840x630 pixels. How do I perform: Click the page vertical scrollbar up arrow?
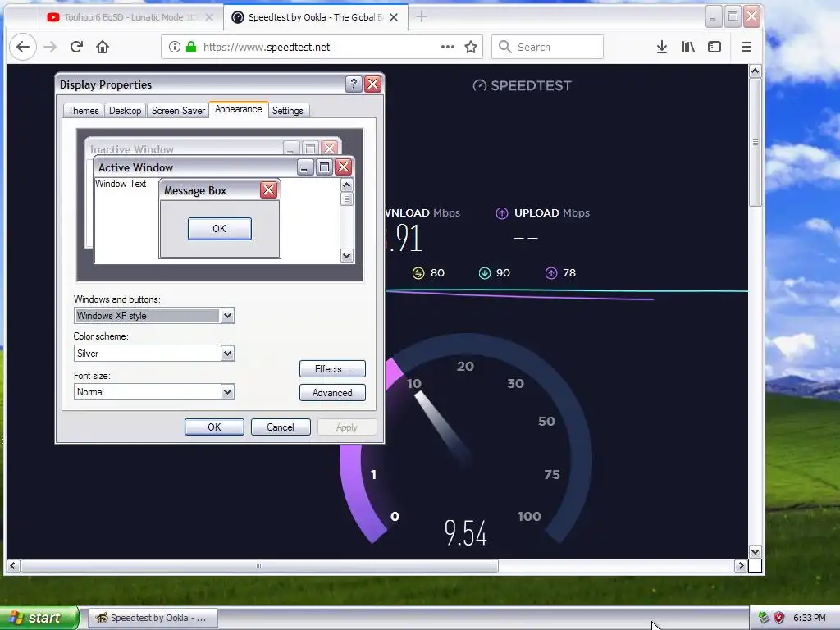[x=756, y=71]
